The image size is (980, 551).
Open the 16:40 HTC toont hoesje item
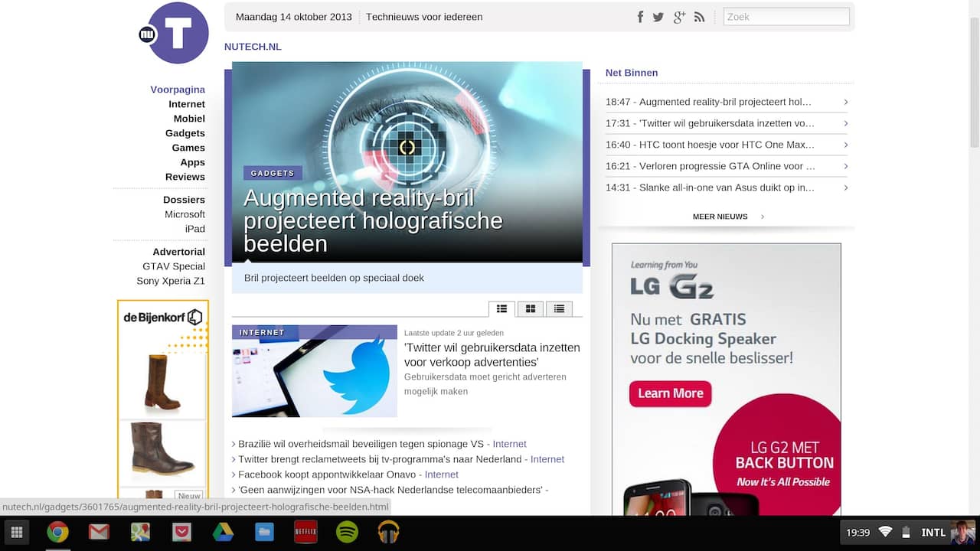tap(710, 145)
